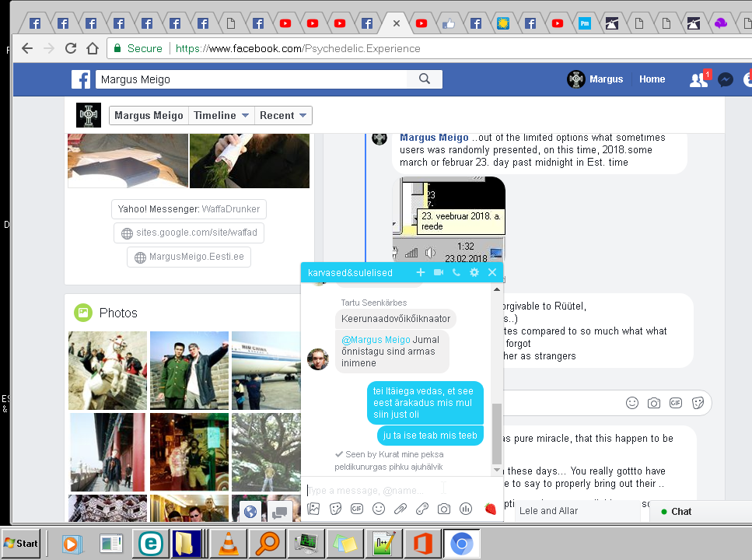Open Photos section heading
The width and height of the screenshot is (752, 560).
pos(118,313)
